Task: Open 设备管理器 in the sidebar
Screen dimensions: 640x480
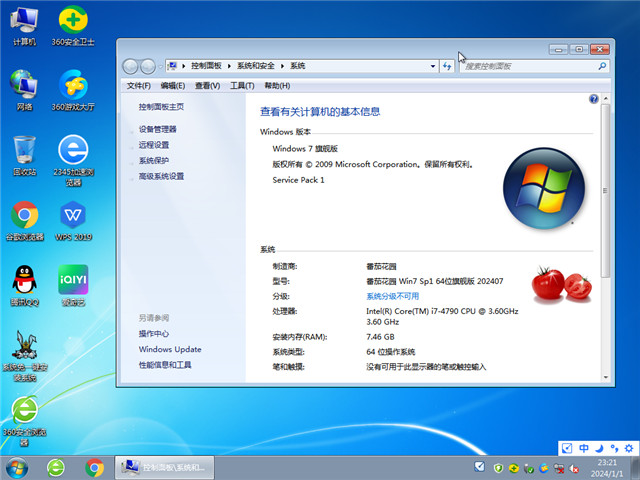Action: [x=158, y=129]
